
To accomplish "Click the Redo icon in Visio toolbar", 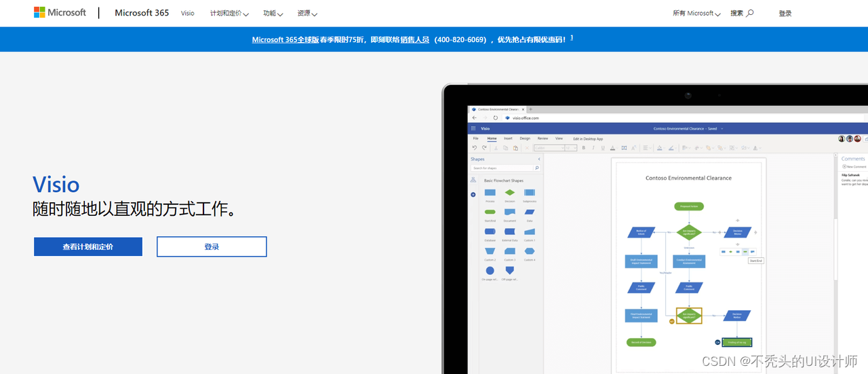I will (x=484, y=147).
